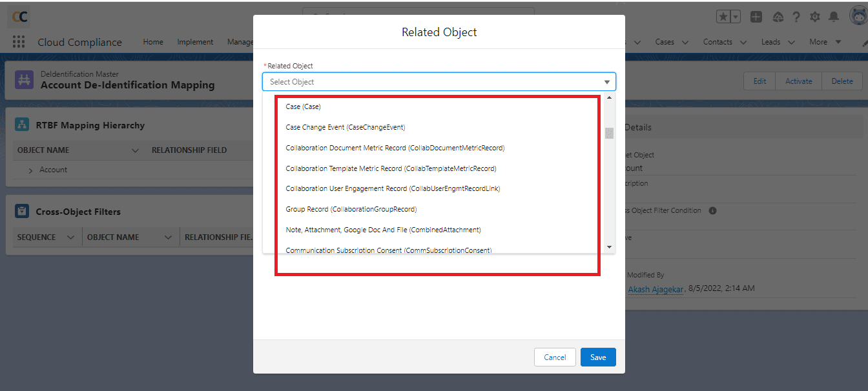This screenshot has width=868, height=391.
Task: Click the Global Actions plus icon
Action: tap(756, 17)
